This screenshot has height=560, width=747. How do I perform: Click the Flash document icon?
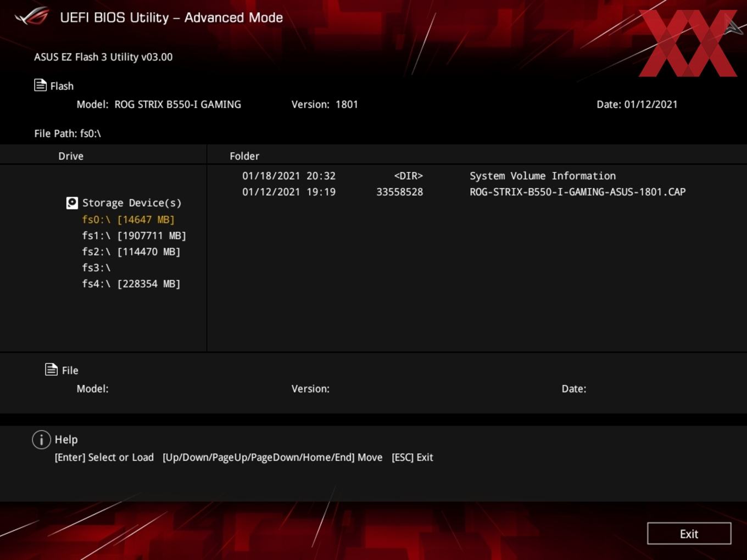(x=40, y=85)
